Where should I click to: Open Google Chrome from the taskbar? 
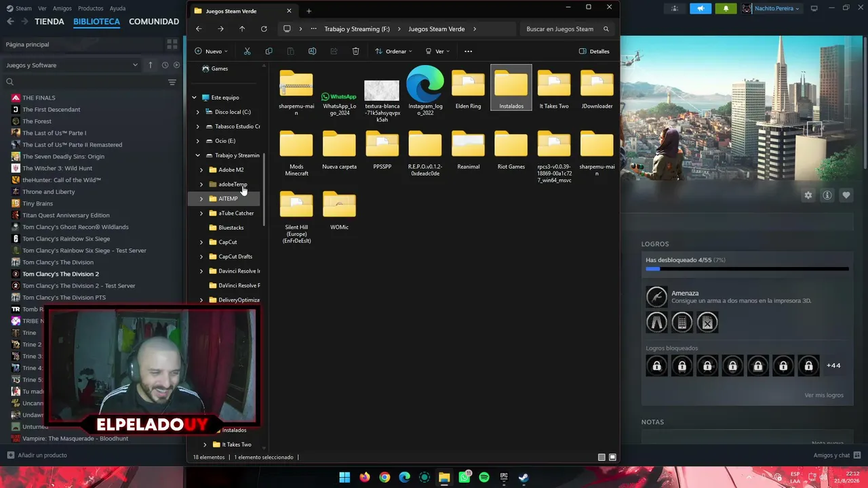click(x=384, y=477)
